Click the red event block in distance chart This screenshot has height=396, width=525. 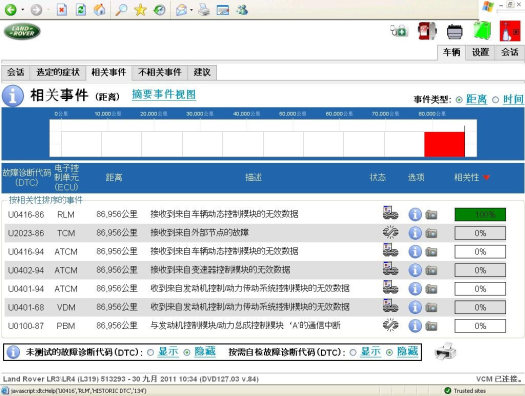click(x=444, y=144)
